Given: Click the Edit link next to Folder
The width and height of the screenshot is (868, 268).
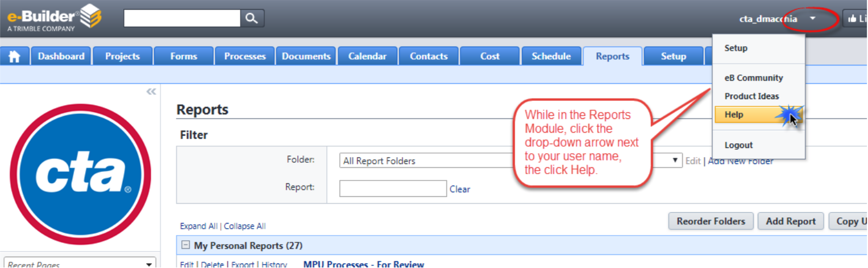Looking at the screenshot, I should click(x=692, y=161).
